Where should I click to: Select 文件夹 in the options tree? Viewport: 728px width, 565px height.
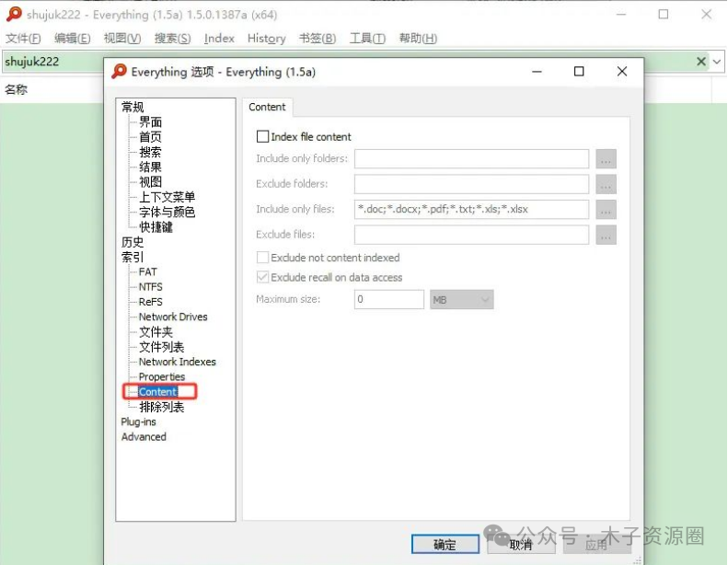pyautogui.click(x=156, y=332)
